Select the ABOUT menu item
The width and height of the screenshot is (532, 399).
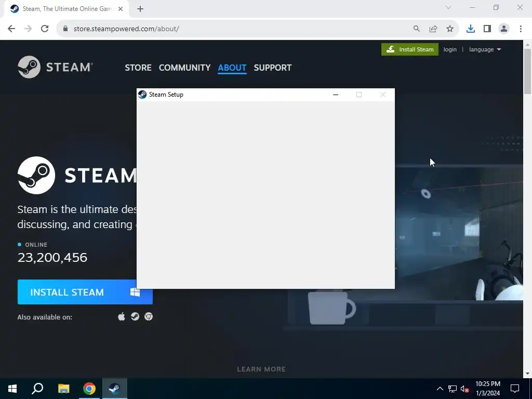tap(232, 68)
